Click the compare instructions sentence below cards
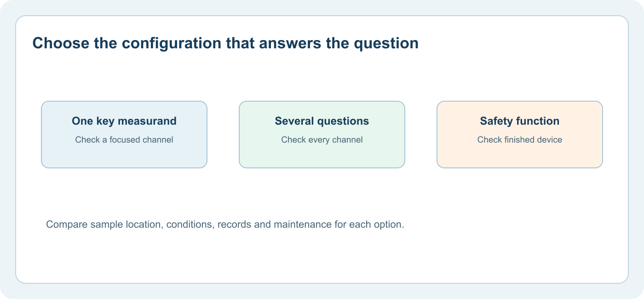Viewport: 644px width, 299px height. click(x=225, y=225)
